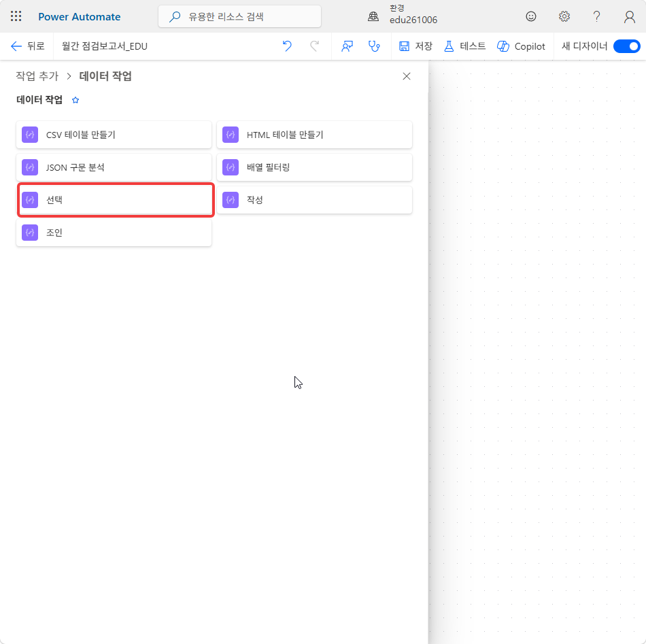Add the CSV 테이블 만들기 action
The width and height of the screenshot is (646, 644).
point(114,135)
